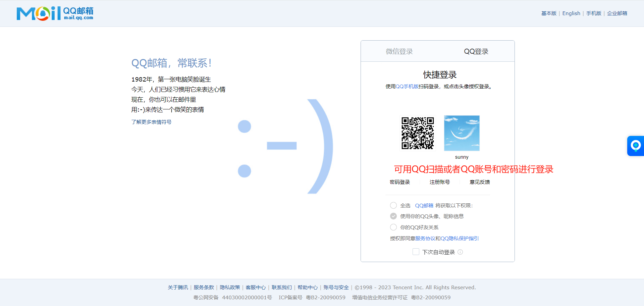Click the QQ Mail logo
Screen dimensions: 644x306
click(x=55, y=13)
